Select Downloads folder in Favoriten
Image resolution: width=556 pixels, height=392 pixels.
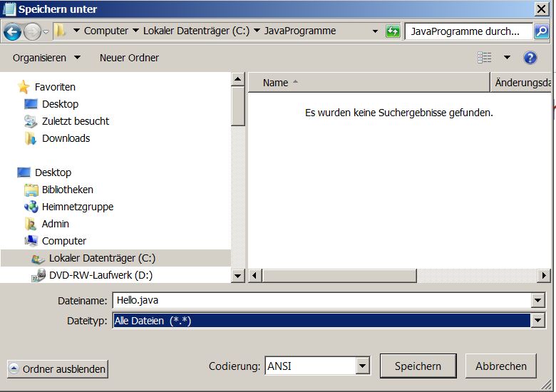pos(66,138)
